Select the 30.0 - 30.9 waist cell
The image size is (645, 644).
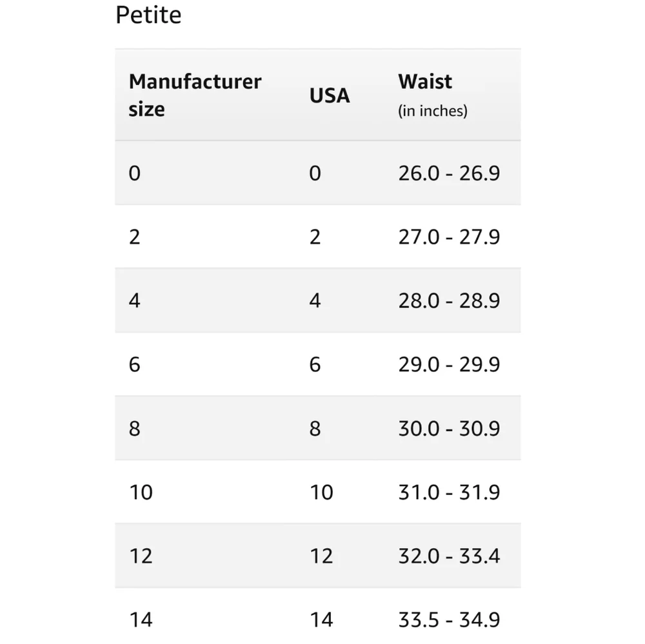449,429
